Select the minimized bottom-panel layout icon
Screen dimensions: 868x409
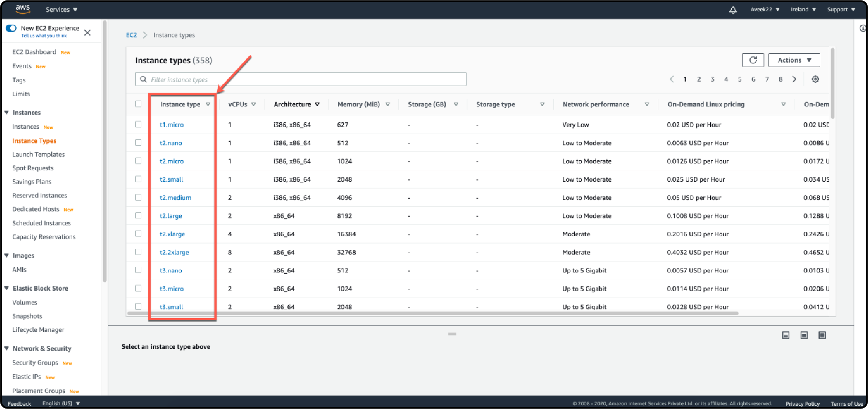tap(786, 335)
